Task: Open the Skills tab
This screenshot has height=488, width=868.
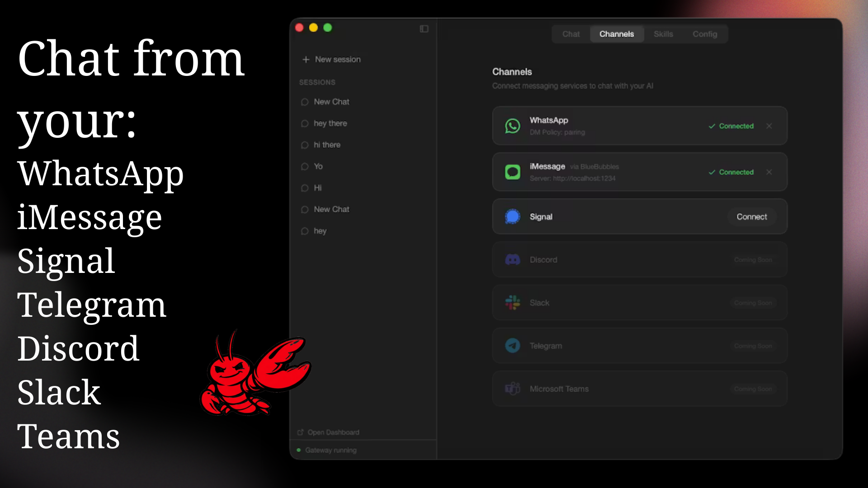Action: tap(663, 34)
